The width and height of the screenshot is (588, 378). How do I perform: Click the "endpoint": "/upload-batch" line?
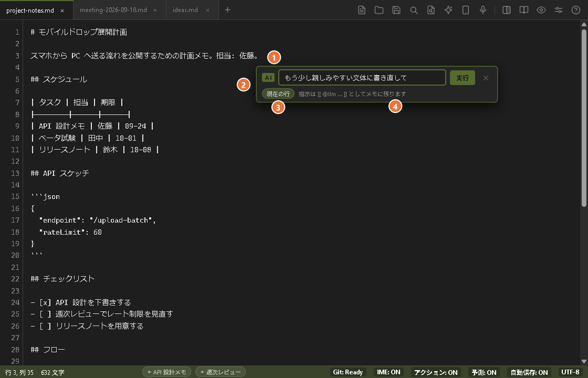coord(98,220)
